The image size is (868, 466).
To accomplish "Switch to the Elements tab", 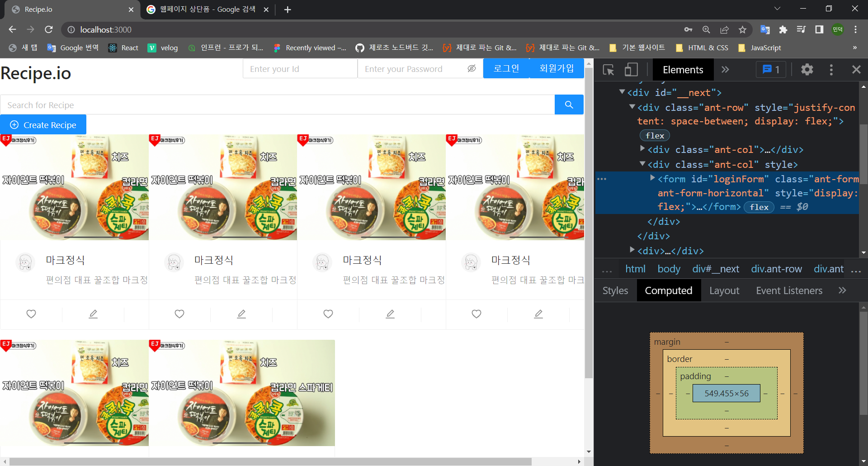I will click(683, 70).
